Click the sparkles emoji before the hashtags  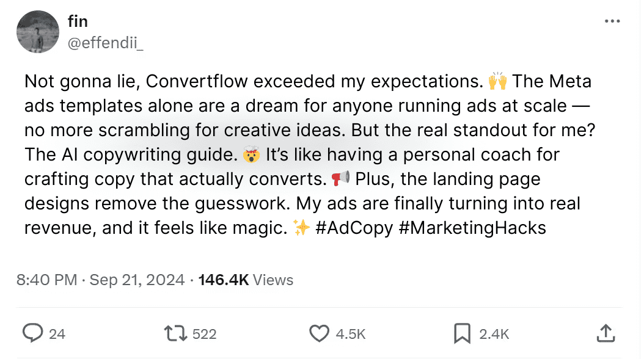(x=301, y=228)
